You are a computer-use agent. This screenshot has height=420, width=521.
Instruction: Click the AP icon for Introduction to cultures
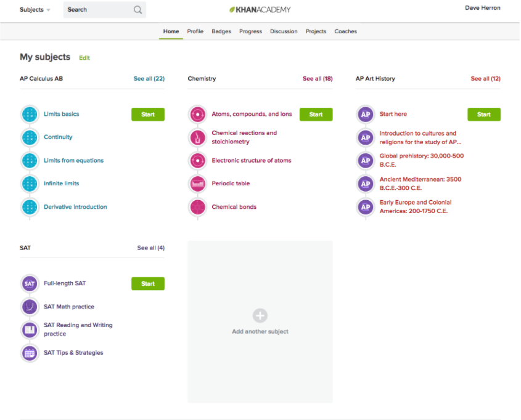[366, 137]
